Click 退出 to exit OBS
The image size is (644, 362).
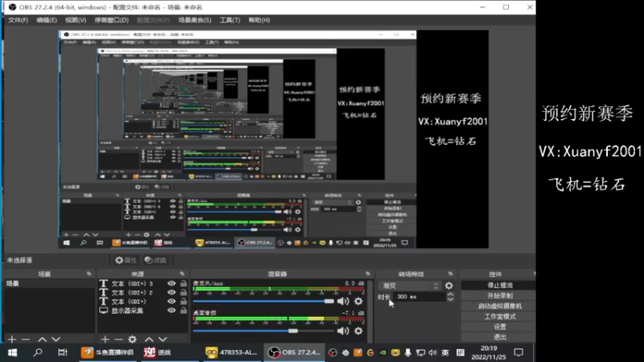point(499,337)
